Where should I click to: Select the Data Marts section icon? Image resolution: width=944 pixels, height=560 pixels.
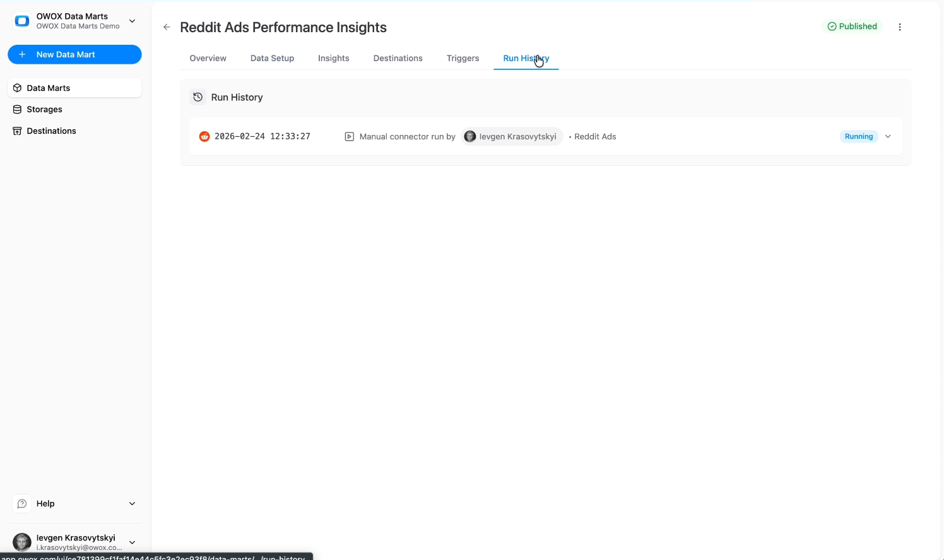(17, 88)
